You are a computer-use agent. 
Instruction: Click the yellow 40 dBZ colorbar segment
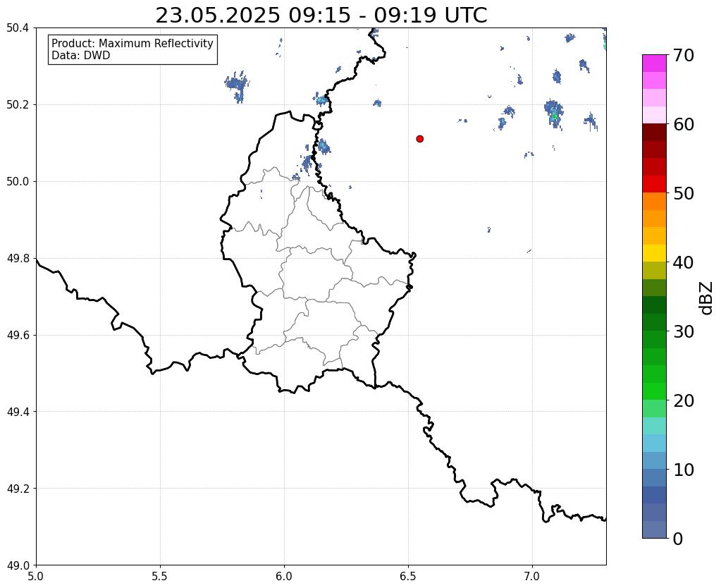pos(654,254)
